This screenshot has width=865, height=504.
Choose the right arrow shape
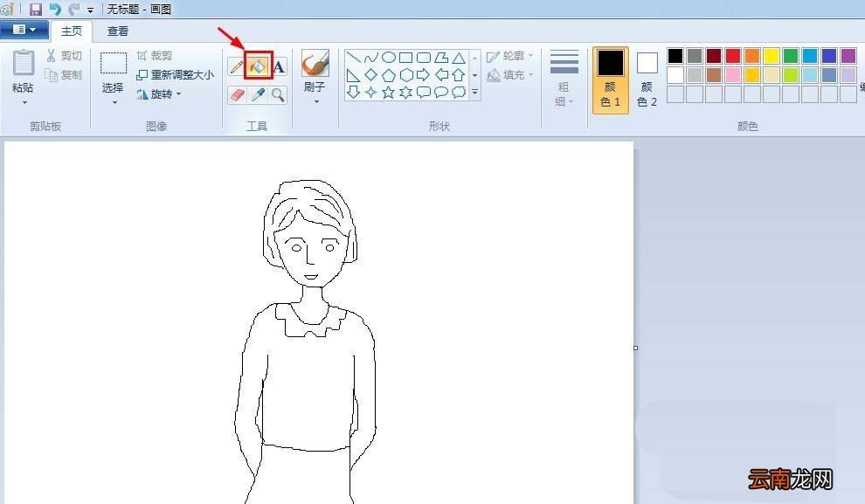(x=423, y=74)
